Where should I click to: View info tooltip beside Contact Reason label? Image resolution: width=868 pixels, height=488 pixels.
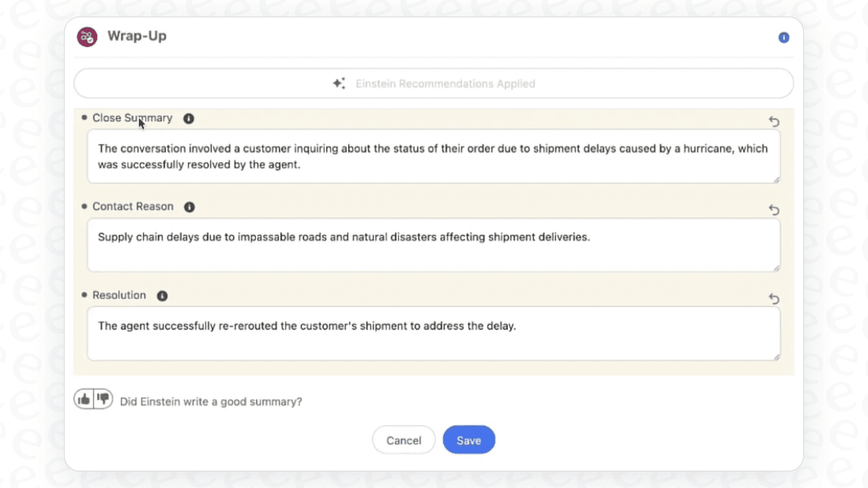[189, 207]
